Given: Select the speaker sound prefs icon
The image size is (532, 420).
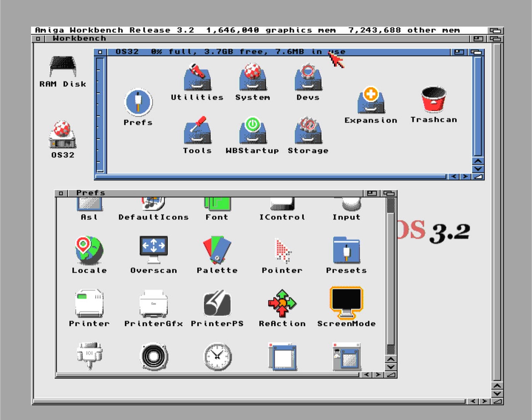Looking at the screenshot, I should coord(154,356).
